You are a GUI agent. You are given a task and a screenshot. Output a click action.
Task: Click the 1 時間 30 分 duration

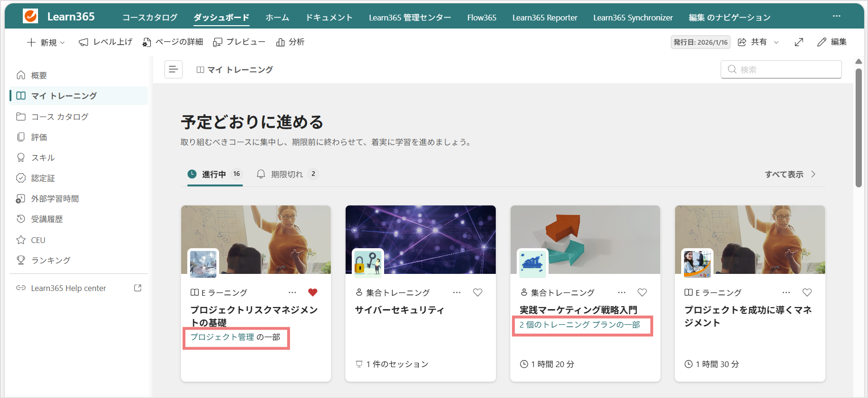coord(717,364)
